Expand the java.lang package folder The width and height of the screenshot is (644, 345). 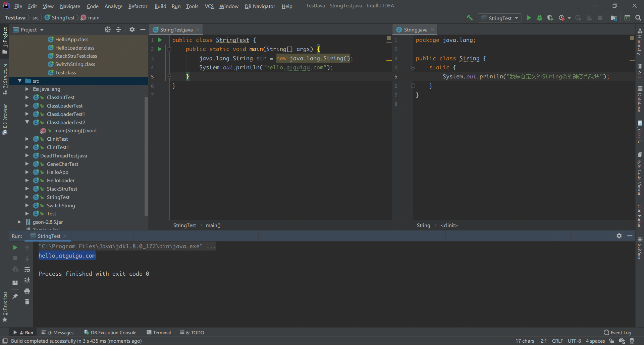pyautogui.click(x=27, y=89)
